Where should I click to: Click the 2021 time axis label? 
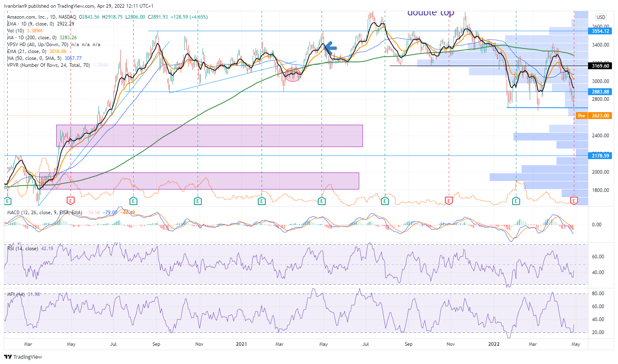241,344
